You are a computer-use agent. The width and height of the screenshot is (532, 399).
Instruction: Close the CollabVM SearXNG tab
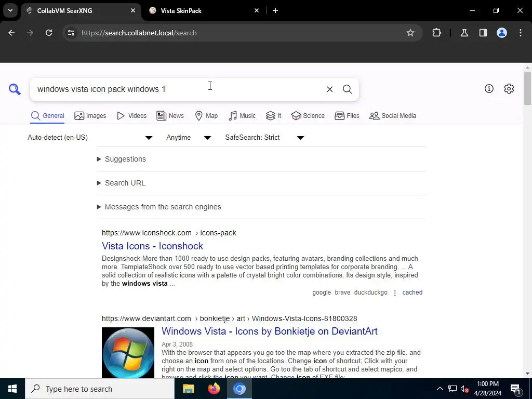(x=133, y=10)
